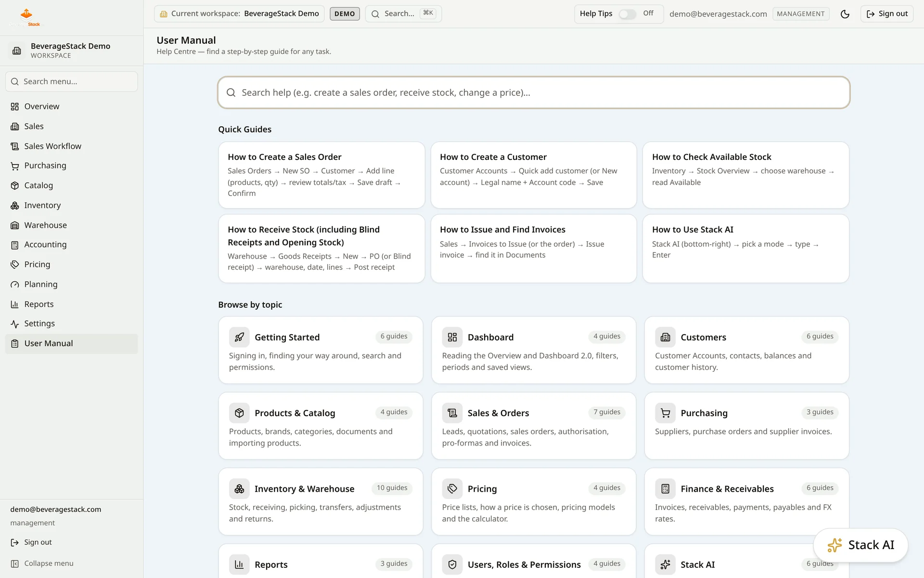924x578 pixels.
Task: Click the workspace building icon in sidebar
Action: (17, 51)
